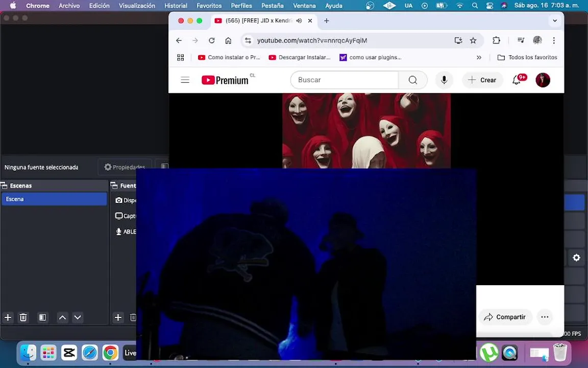Click the Crear button on YouTube
The width and height of the screenshot is (588, 368).
(x=483, y=80)
